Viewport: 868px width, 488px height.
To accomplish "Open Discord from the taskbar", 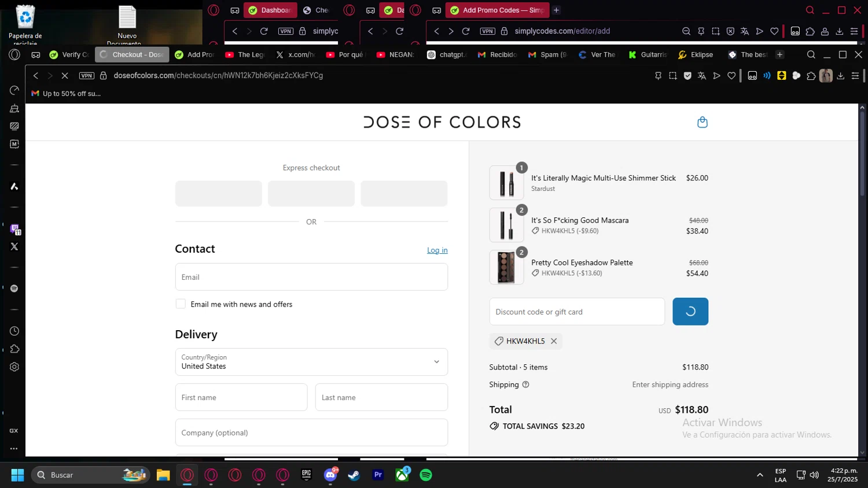I will point(330,475).
